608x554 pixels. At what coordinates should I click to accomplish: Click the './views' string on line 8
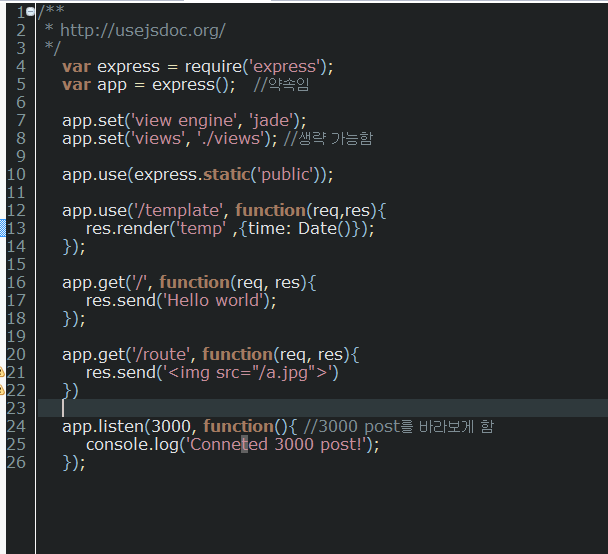coord(230,138)
